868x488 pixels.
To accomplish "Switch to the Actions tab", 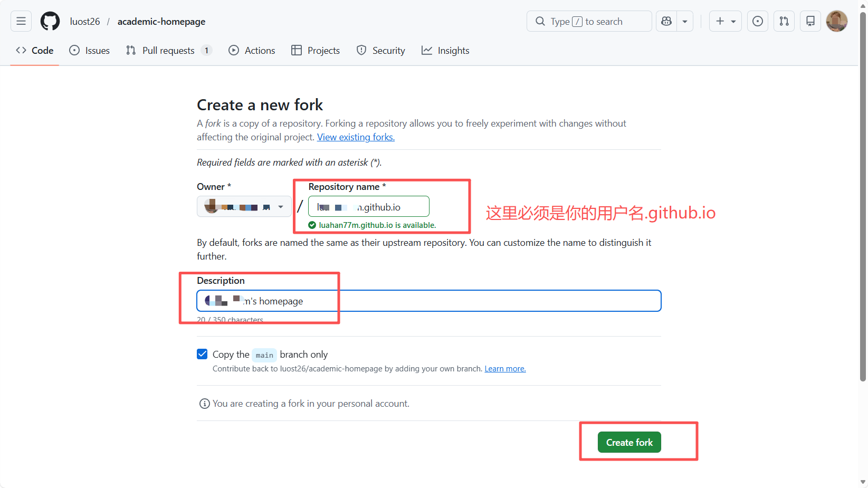I will pyautogui.click(x=252, y=51).
